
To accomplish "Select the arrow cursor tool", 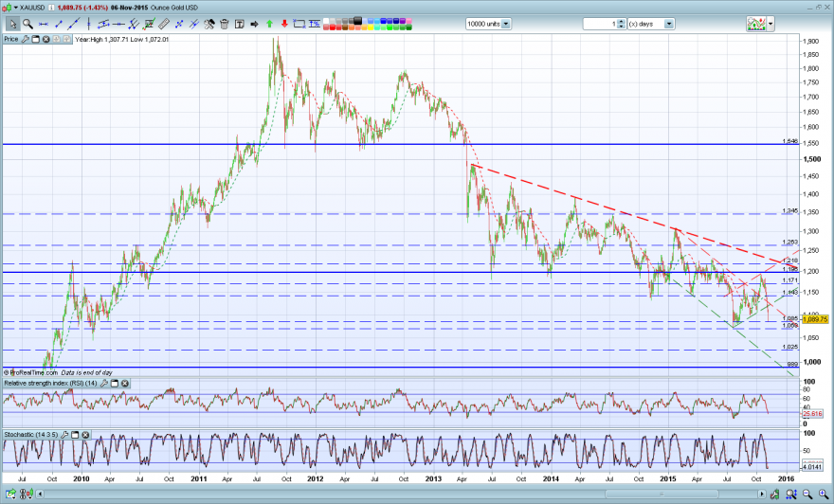I will coord(12,24).
